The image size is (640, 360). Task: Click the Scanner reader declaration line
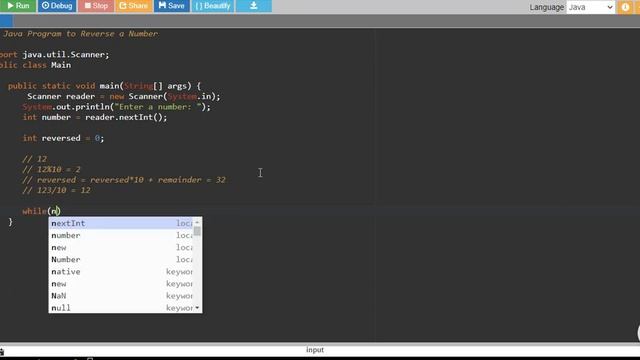[124, 96]
